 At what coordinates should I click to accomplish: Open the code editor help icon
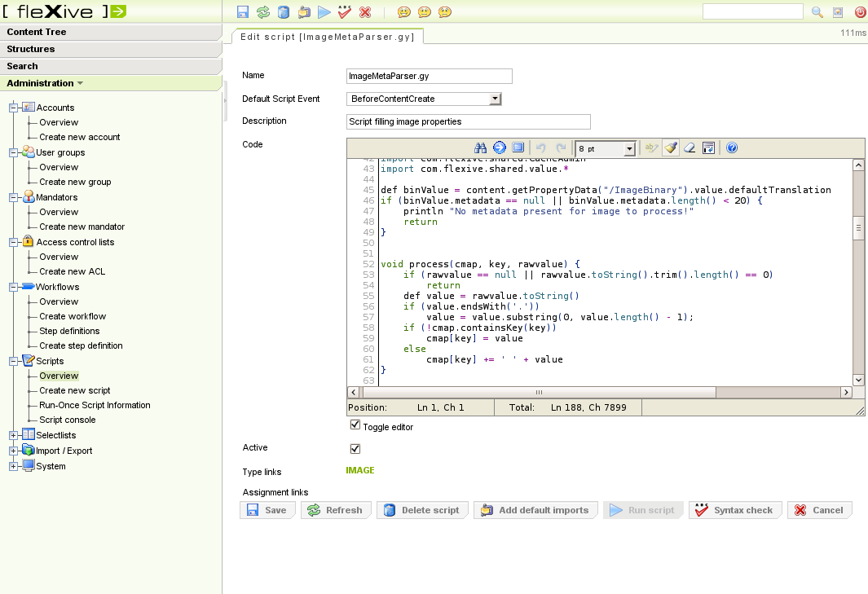(x=732, y=147)
